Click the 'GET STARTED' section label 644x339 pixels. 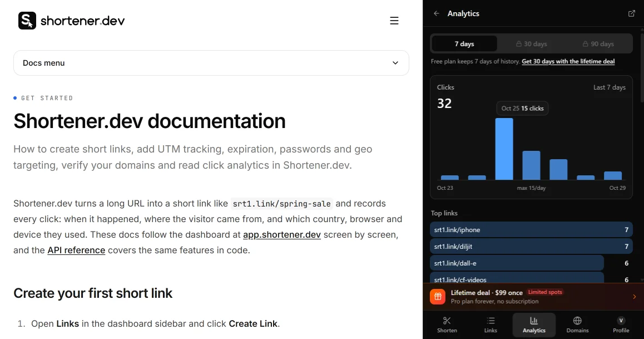coord(47,98)
